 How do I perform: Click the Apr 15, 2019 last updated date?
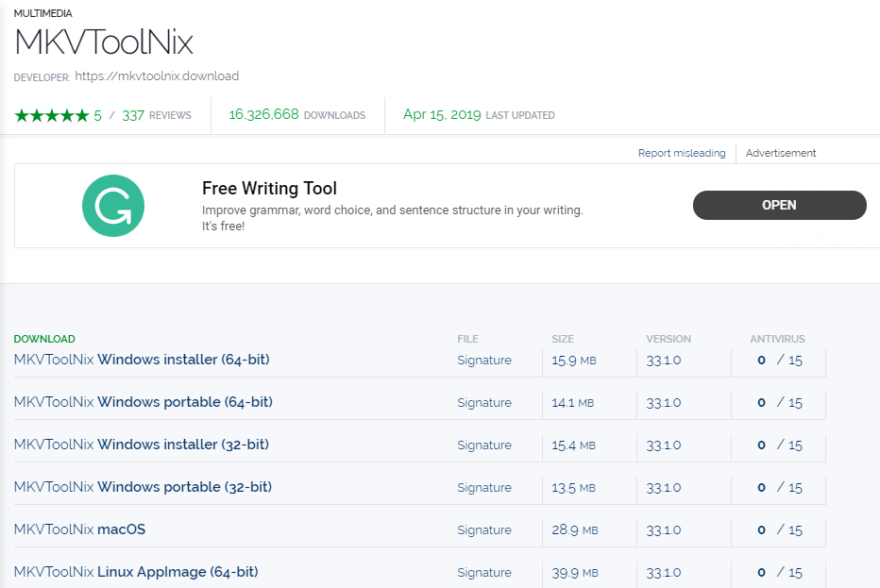pyautogui.click(x=442, y=114)
